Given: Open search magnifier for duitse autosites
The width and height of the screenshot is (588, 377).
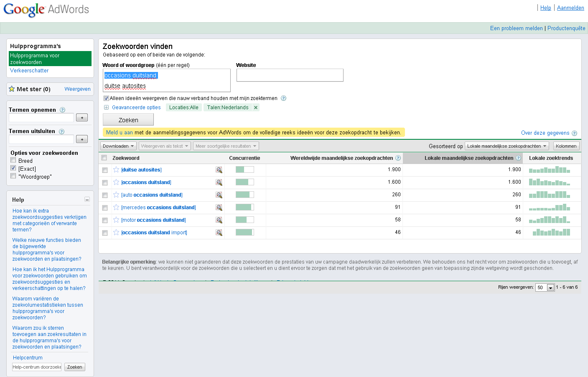Looking at the screenshot, I should click(x=219, y=170).
